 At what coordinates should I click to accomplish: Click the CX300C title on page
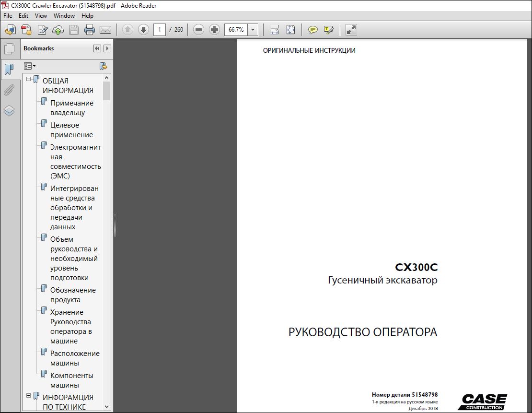click(x=416, y=267)
